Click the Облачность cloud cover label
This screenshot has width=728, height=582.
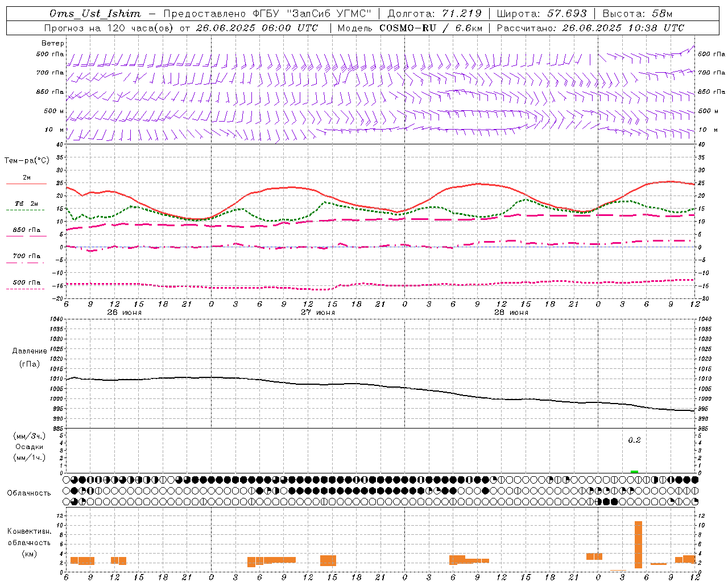tap(29, 493)
